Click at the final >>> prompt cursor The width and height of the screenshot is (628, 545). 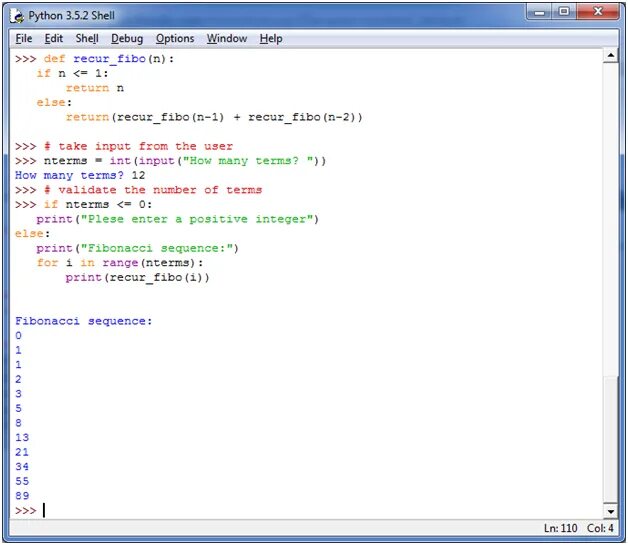[x=44, y=511]
